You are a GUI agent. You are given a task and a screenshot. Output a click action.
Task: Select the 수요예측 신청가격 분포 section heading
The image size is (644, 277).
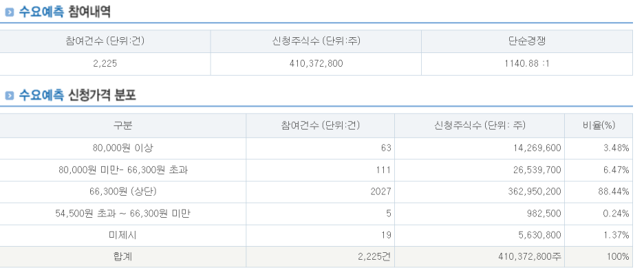tap(77, 96)
